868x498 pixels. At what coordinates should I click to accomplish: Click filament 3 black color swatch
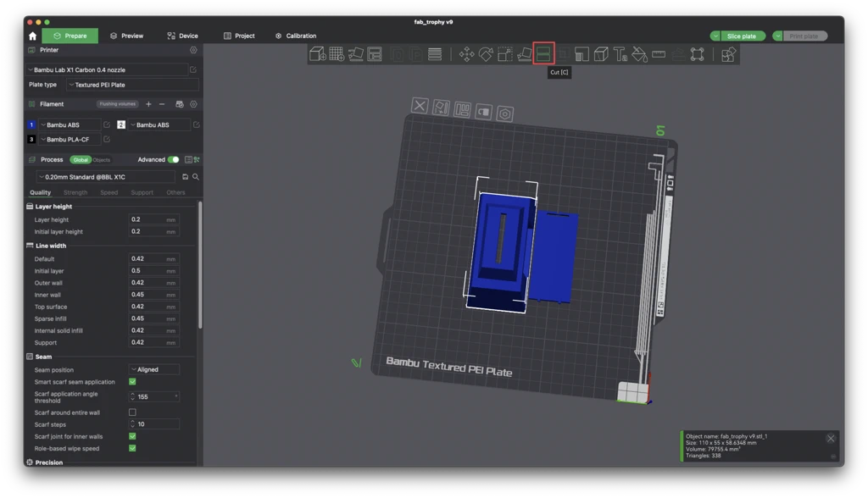click(31, 140)
